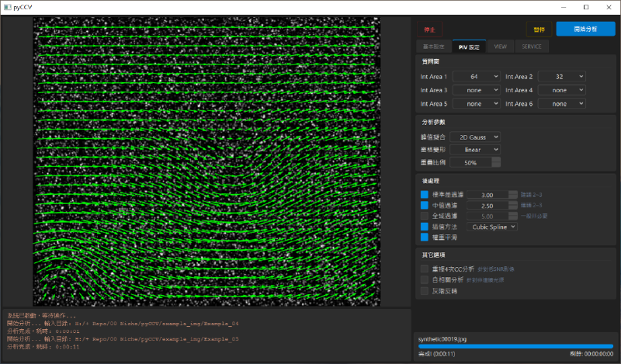Maximize the pyCCV window
The image size is (621, 364).
coord(586,7)
